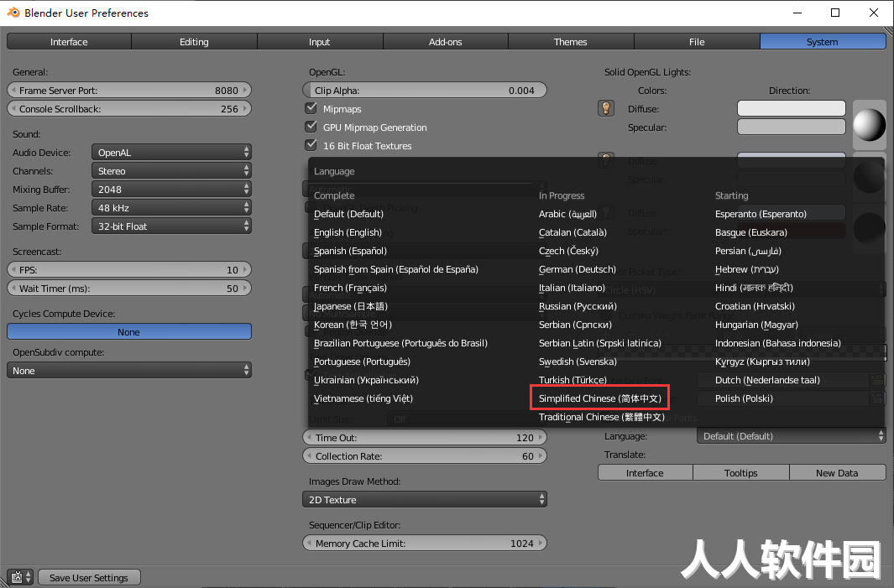Choose Italian (Italiano) language
The image size is (894, 588).
(572, 288)
